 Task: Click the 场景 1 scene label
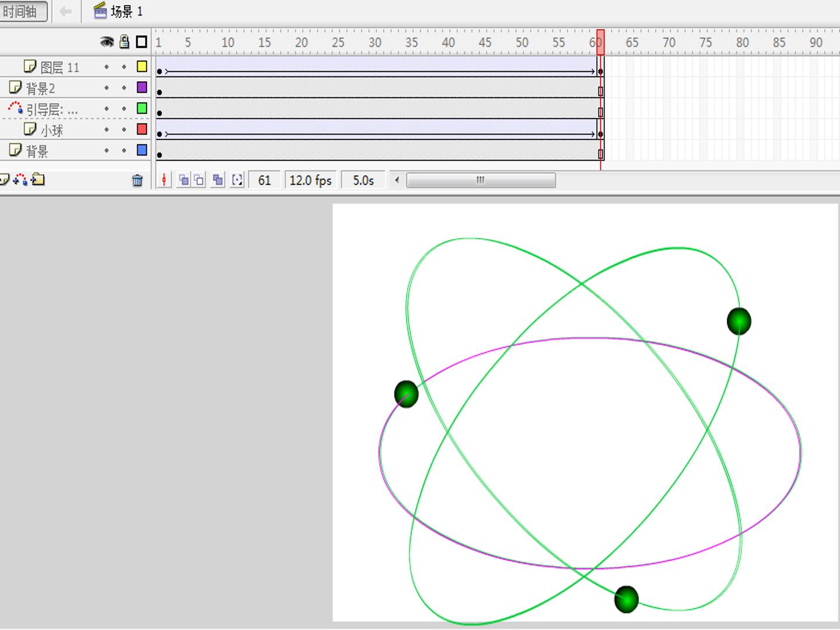click(x=127, y=11)
